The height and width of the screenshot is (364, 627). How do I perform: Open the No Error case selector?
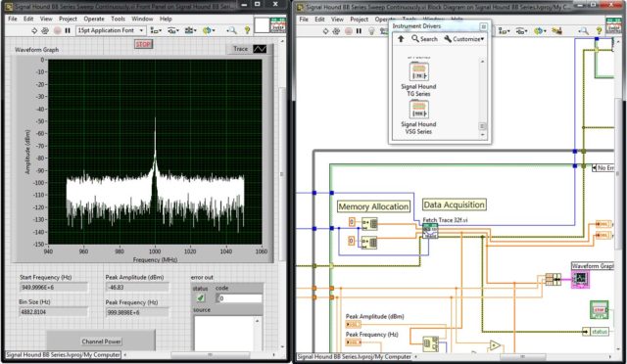(603, 168)
